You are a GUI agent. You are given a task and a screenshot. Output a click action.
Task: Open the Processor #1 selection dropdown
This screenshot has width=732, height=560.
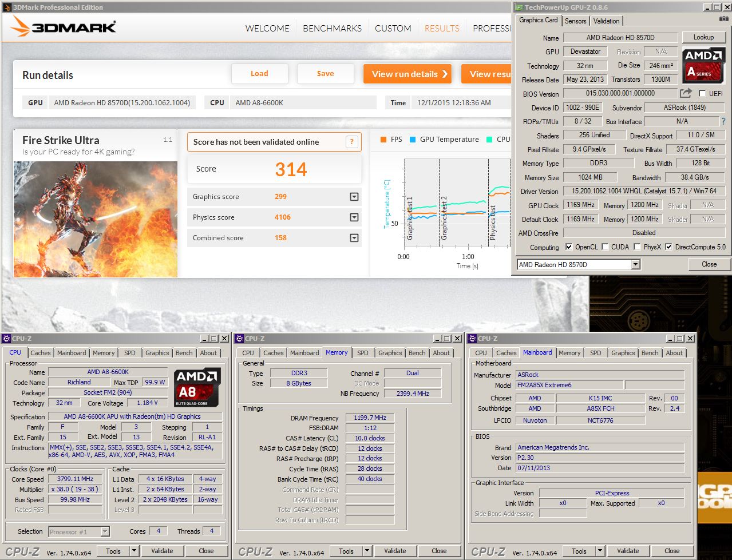coord(105,531)
